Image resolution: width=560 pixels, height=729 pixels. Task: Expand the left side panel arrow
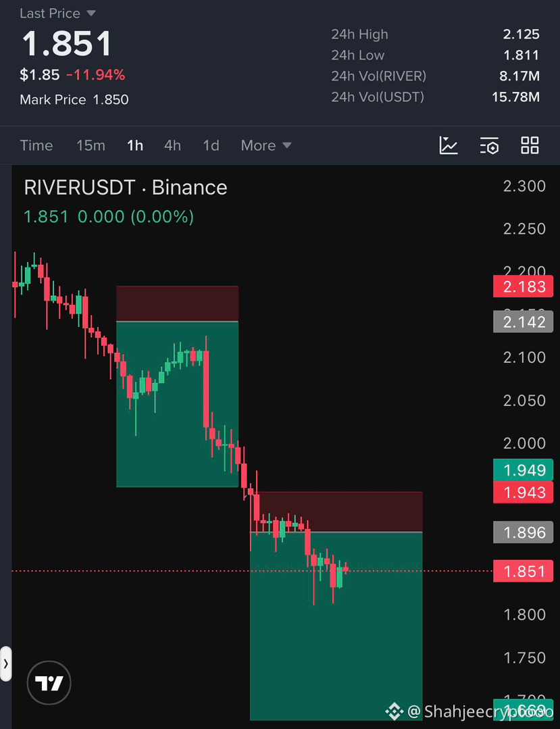pyautogui.click(x=5, y=663)
